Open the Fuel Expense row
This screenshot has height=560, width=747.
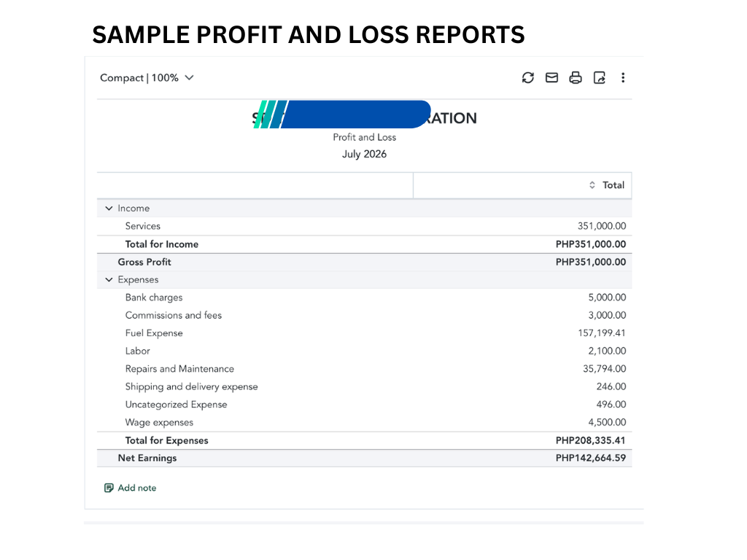click(365, 333)
